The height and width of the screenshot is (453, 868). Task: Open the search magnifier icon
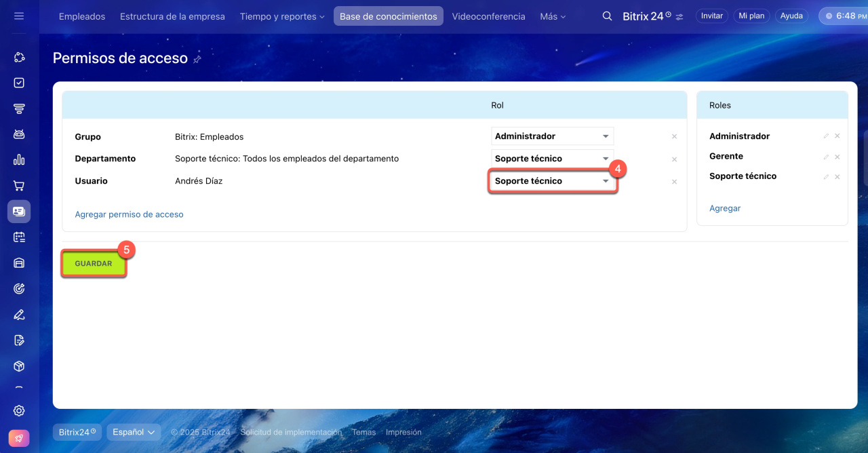tap(607, 16)
